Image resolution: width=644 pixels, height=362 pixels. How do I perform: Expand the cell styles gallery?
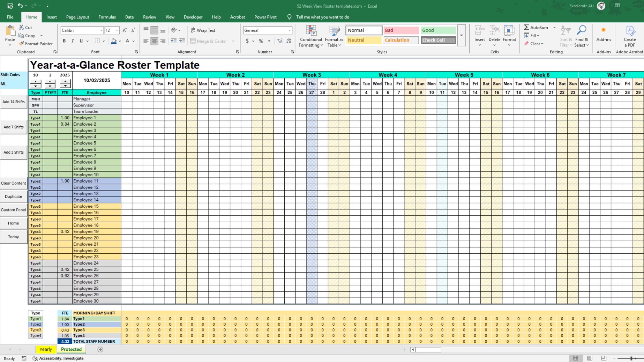click(x=461, y=35)
